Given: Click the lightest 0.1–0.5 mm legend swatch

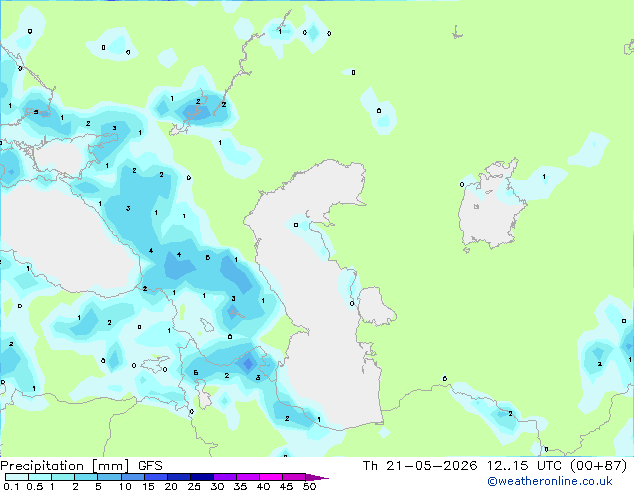Looking at the screenshot, I should [x=17, y=477].
